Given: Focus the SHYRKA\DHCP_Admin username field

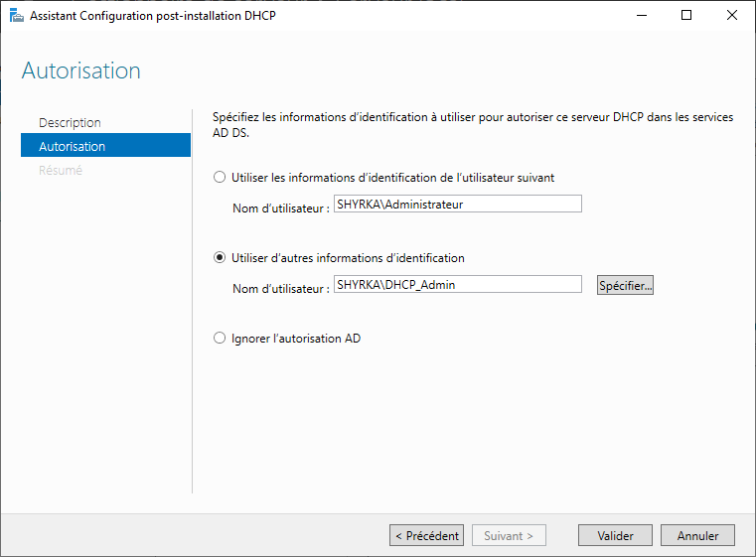Looking at the screenshot, I should 457,284.
